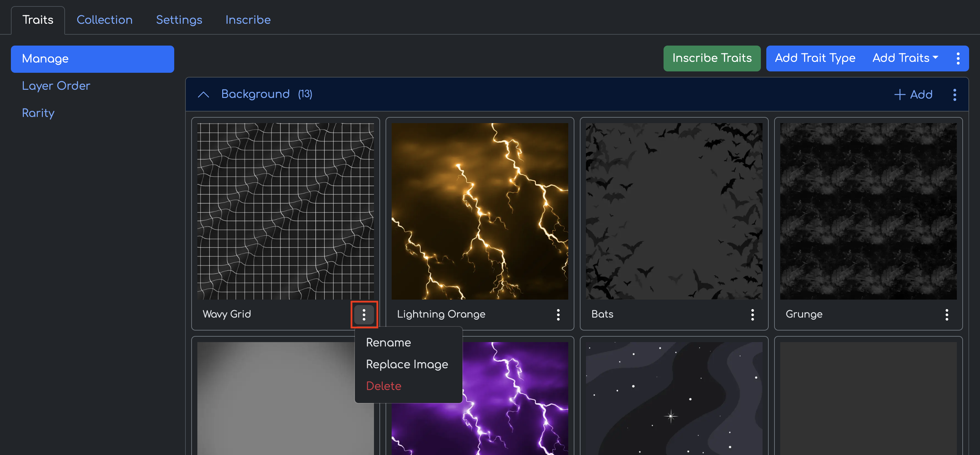
Task: Click plus Add in Background header
Action: point(913,94)
